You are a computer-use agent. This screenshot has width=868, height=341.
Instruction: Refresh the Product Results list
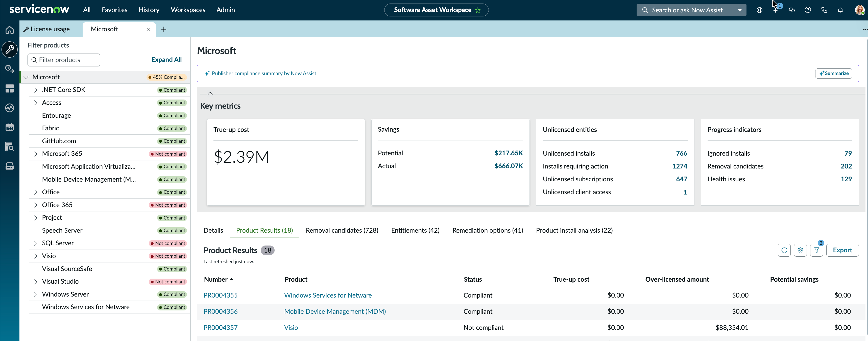(x=784, y=250)
